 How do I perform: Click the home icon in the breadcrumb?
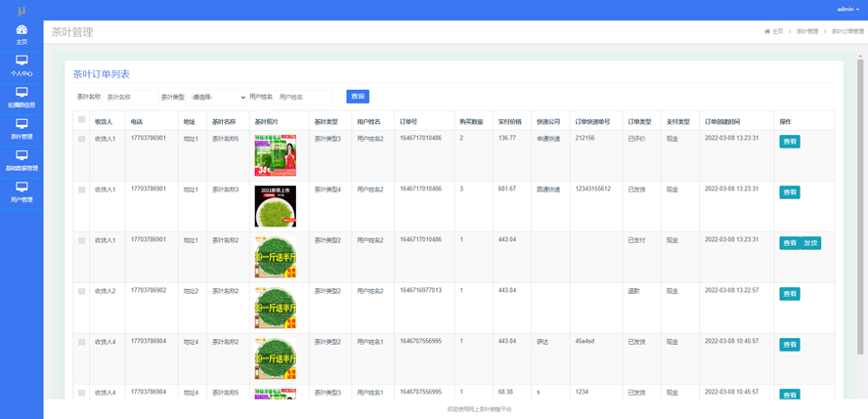(767, 31)
